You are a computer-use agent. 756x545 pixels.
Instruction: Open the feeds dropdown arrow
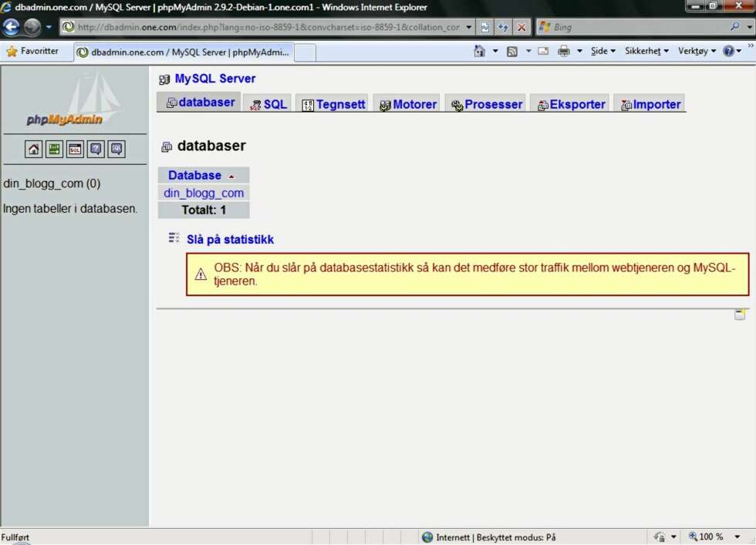click(x=528, y=51)
